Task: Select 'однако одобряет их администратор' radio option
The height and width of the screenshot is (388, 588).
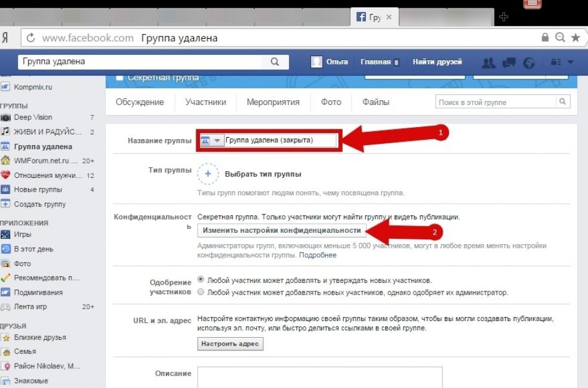Action: 201,292
